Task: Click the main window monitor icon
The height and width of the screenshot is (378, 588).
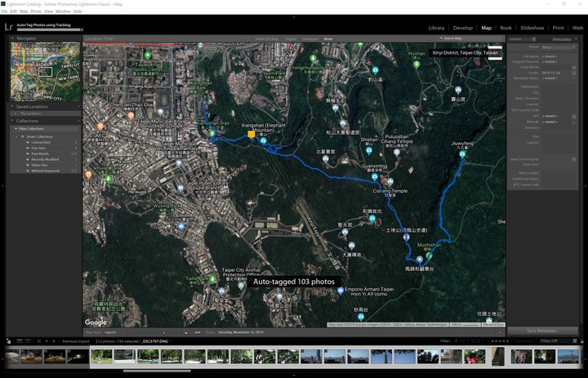Action: 20,341
